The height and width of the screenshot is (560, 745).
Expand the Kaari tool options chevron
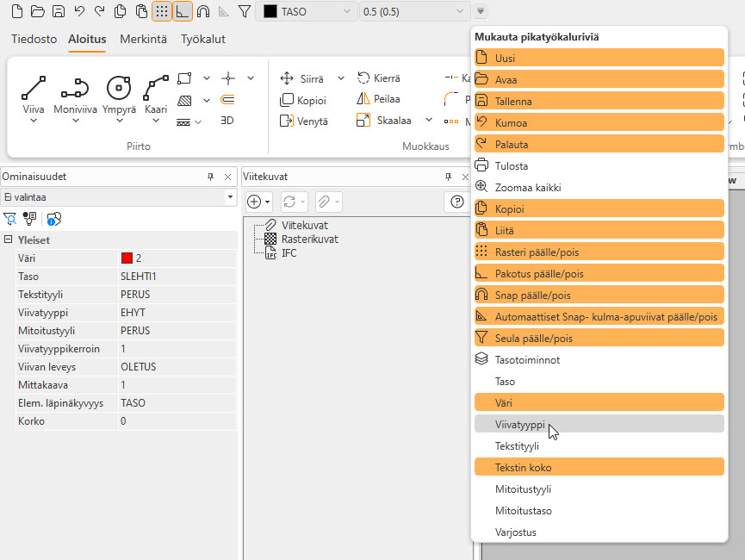[156, 121]
